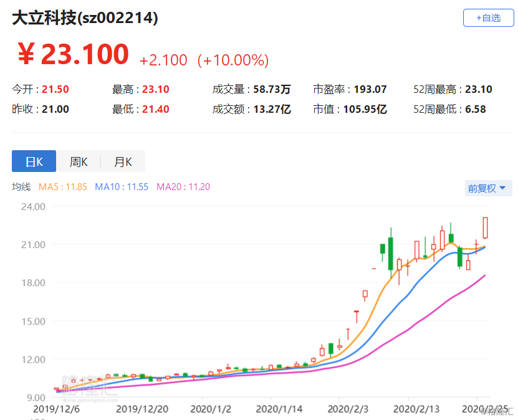Image resolution: width=518 pixels, height=420 pixels.
Task: Click the 市盈率 value 193.07
Action: click(370, 89)
